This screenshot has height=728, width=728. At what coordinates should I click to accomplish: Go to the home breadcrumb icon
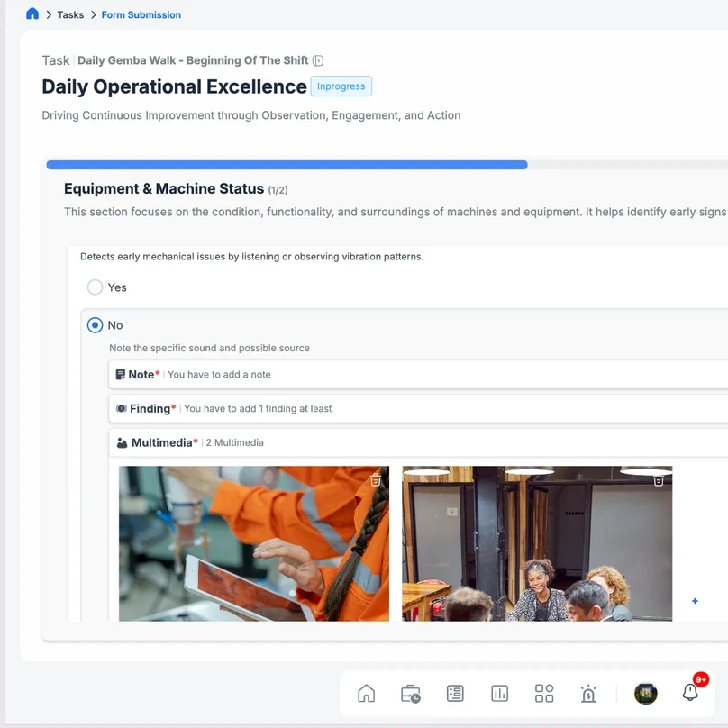pyautogui.click(x=32, y=14)
